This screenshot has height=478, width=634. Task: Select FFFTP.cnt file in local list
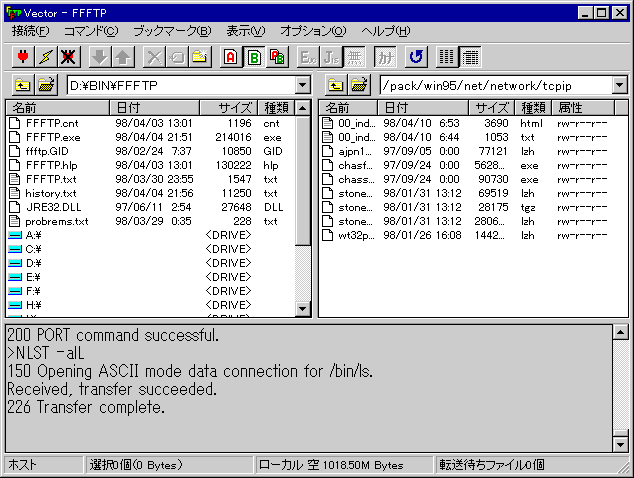click(x=52, y=123)
